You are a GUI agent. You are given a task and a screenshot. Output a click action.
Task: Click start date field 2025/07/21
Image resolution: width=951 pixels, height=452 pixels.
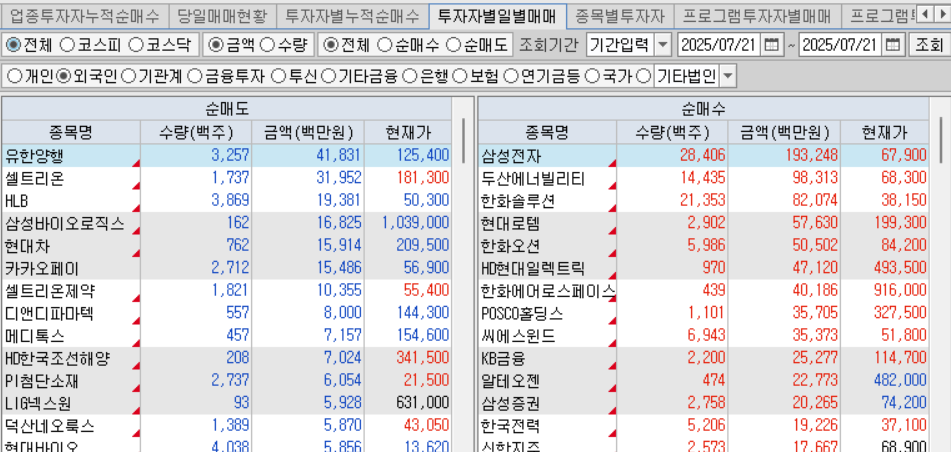coord(721,45)
